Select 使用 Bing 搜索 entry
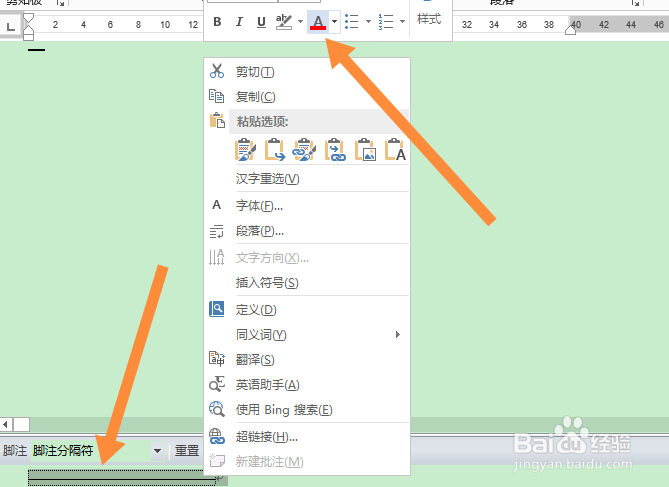The image size is (669, 487). pos(307,410)
